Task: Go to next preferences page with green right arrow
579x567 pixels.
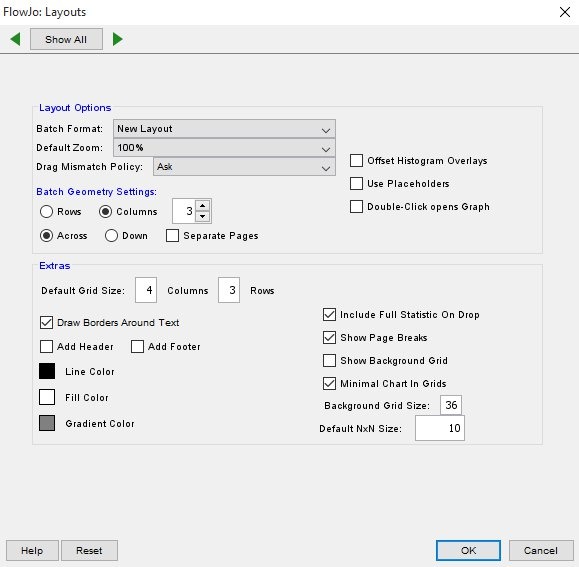Action: (x=117, y=39)
